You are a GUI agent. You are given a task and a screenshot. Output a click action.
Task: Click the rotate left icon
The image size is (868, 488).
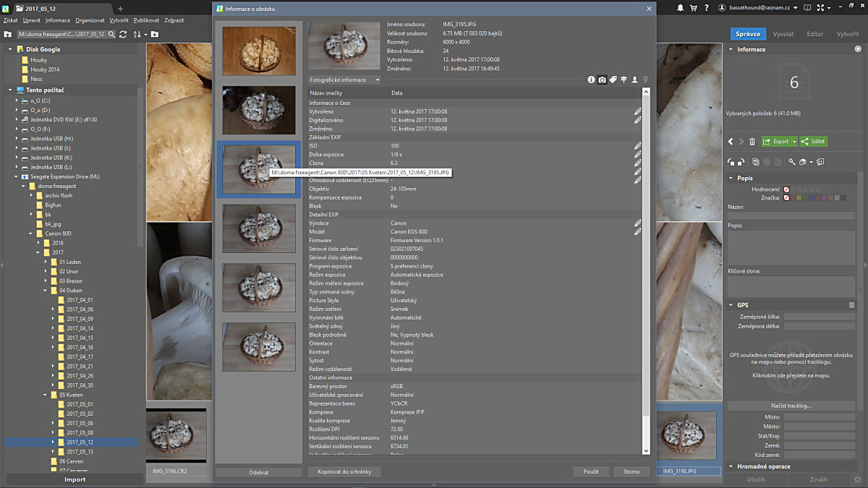(x=731, y=162)
